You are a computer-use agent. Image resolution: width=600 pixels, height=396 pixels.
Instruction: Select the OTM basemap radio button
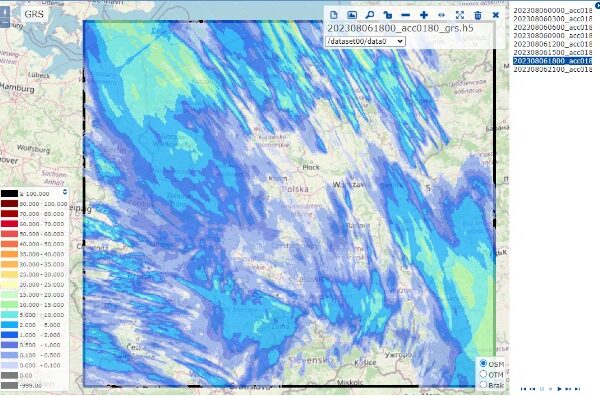[x=483, y=374]
